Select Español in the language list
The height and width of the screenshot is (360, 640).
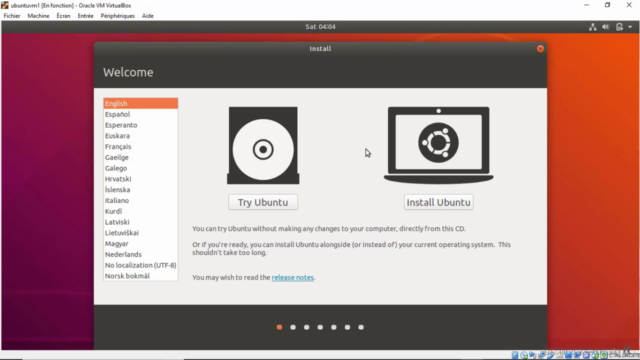coord(140,114)
